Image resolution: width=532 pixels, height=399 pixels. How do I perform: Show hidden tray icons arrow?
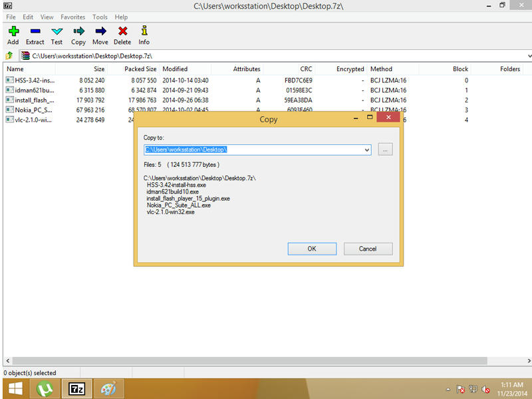click(x=448, y=390)
